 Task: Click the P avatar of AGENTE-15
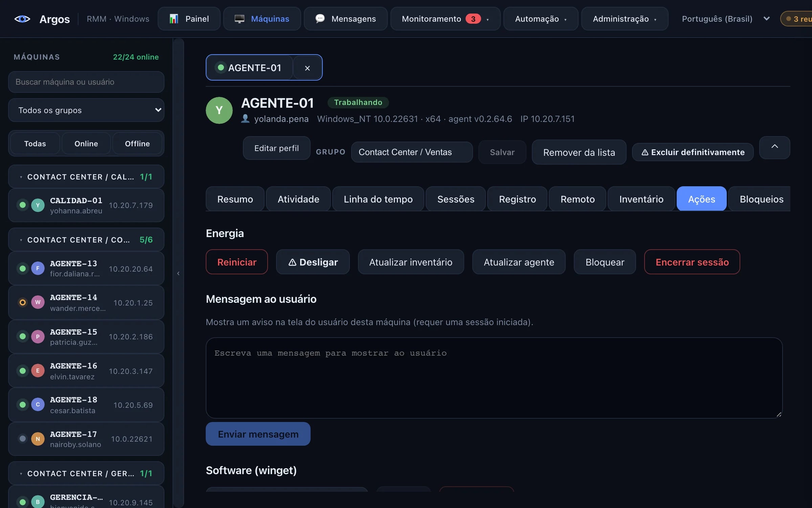tap(38, 337)
